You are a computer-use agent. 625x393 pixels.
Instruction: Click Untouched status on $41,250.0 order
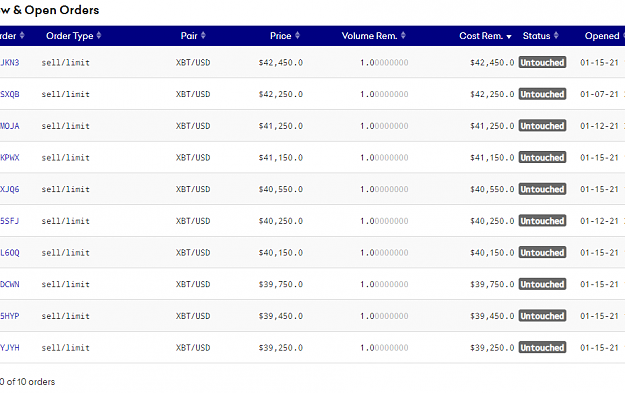click(542, 126)
